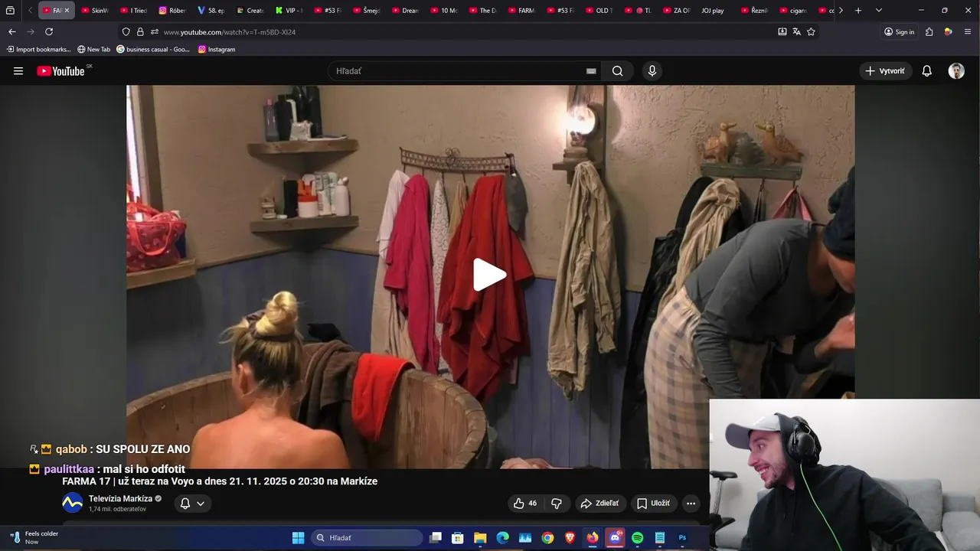The height and width of the screenshot is (551, 980).
Task: Close the active FAR tab
Action: pyautogui.click(x=67, y=11)
